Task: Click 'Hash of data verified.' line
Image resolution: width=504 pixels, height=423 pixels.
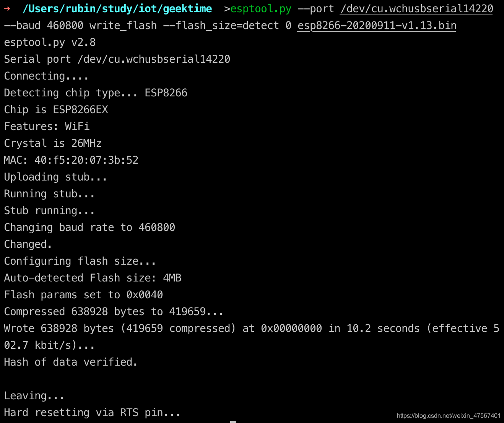Action: pyautogui.click(x=71, y=362)
